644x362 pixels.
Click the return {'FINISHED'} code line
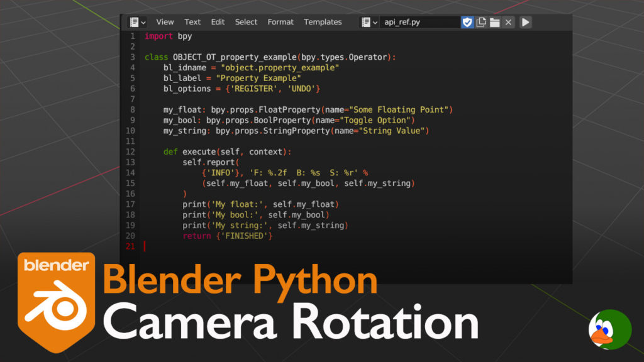[x=228, y=236]
